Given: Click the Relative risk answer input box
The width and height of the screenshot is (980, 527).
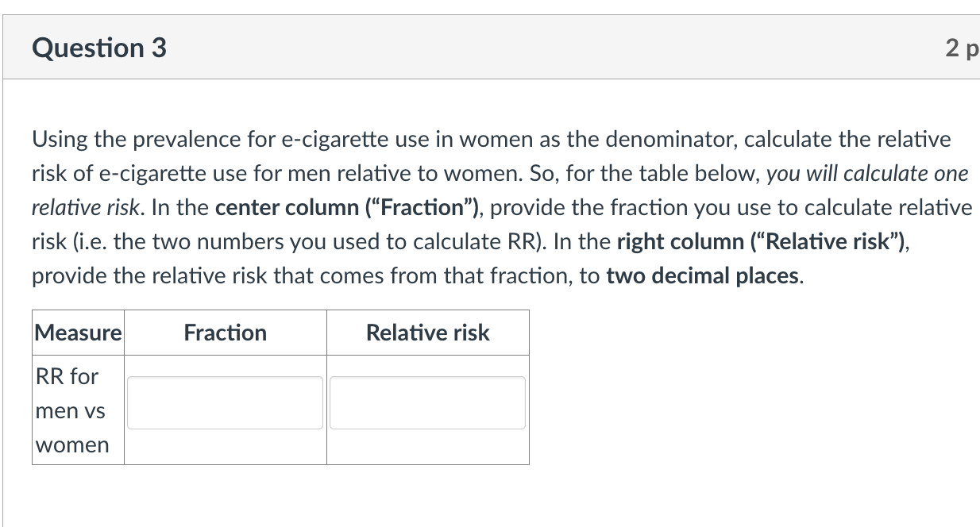Looking at the screenshot, I should [427, 402].
